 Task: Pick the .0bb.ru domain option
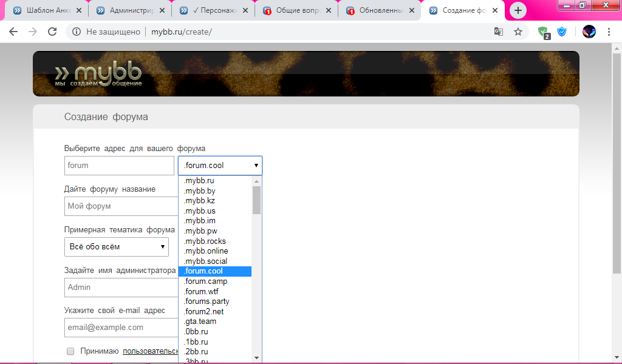[x=214, y=332]
